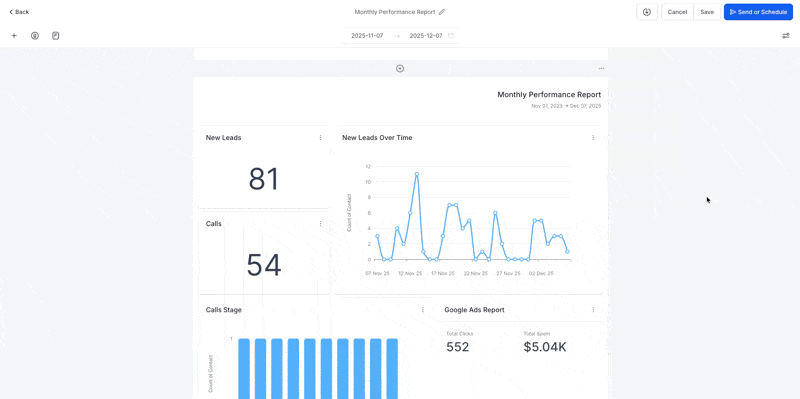Click the page document icon in the toolbar
The height and width of the screenshot is (399, 800).
(56, 36)
